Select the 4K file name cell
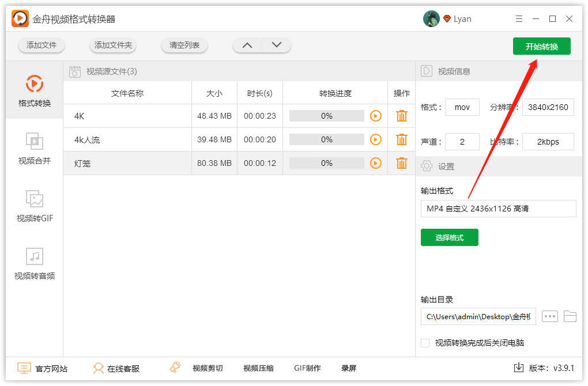The image size is (588, 386). point(127,116)
